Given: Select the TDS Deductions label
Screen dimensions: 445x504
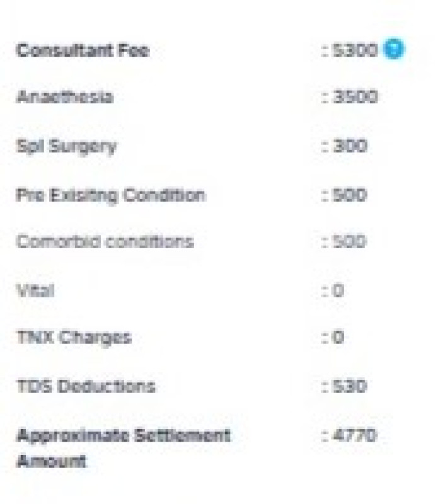Looking at the screenshot, I should pos(86,386).
